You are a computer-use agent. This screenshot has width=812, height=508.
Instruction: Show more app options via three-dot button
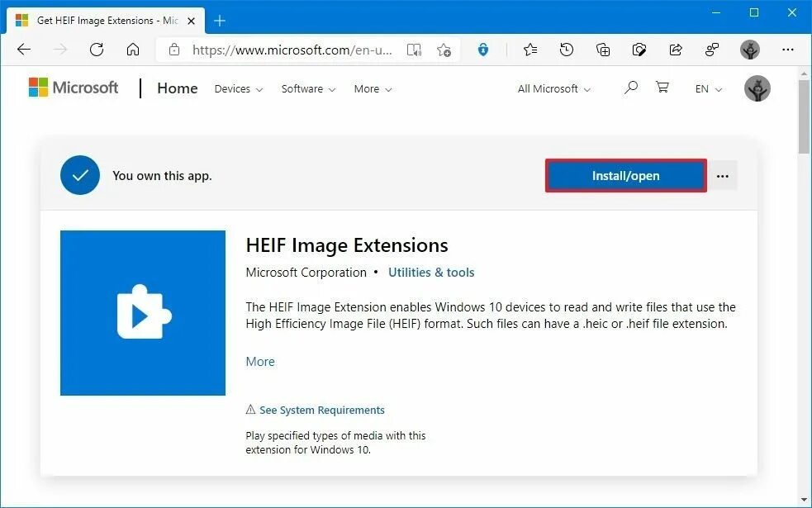[722, 175]
